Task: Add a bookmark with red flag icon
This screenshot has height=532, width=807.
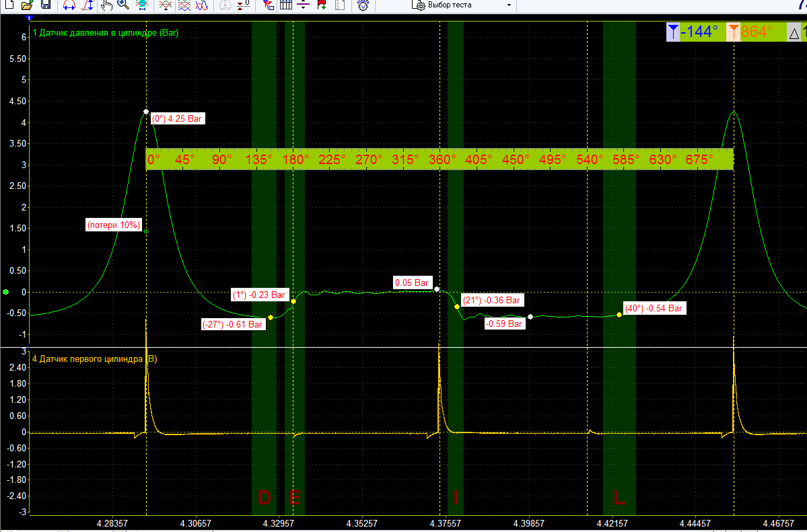Action: coord(322,5)
